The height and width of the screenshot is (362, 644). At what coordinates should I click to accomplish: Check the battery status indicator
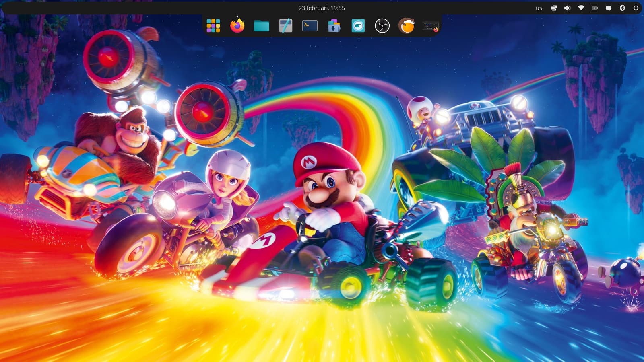595,8
